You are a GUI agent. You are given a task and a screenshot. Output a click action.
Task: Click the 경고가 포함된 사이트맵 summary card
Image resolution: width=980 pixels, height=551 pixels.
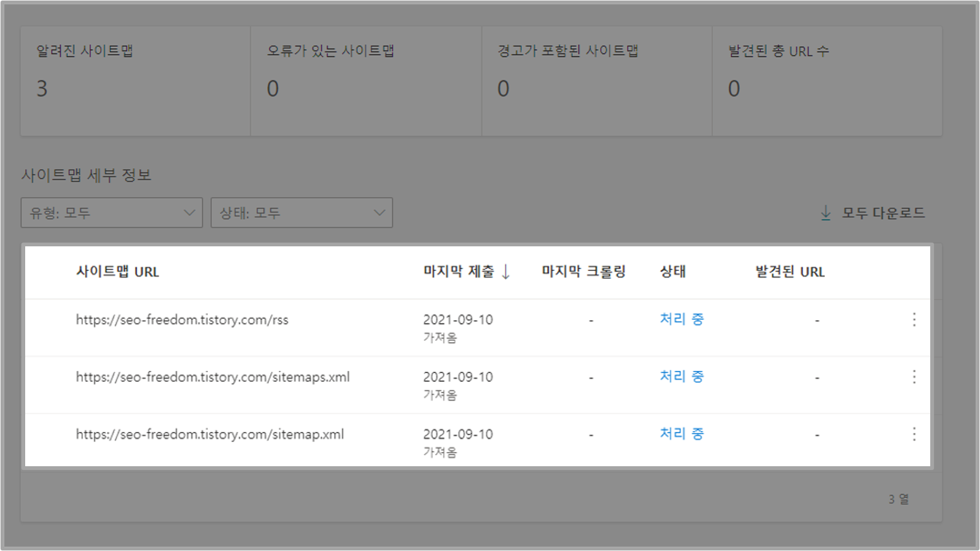point(597,81)
